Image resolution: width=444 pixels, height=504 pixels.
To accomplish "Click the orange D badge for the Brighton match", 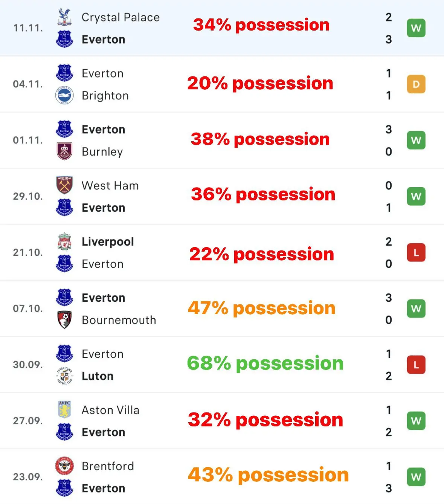I will coord(416,84).
